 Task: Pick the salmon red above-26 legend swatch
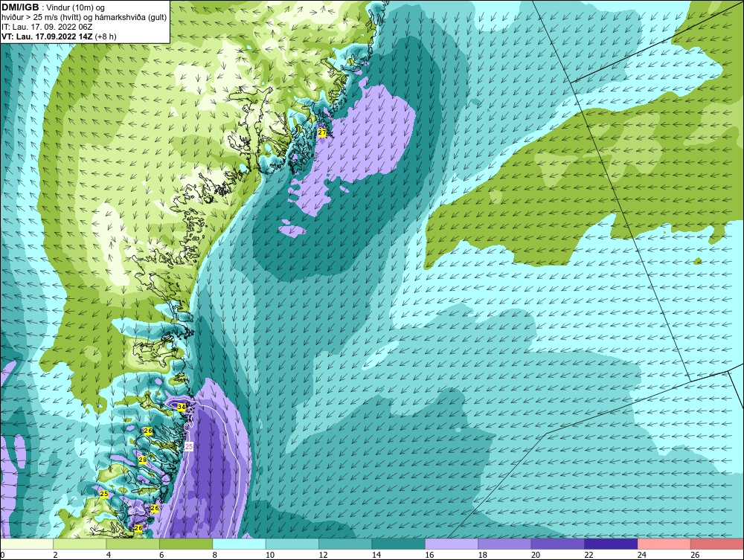(717, 544)
